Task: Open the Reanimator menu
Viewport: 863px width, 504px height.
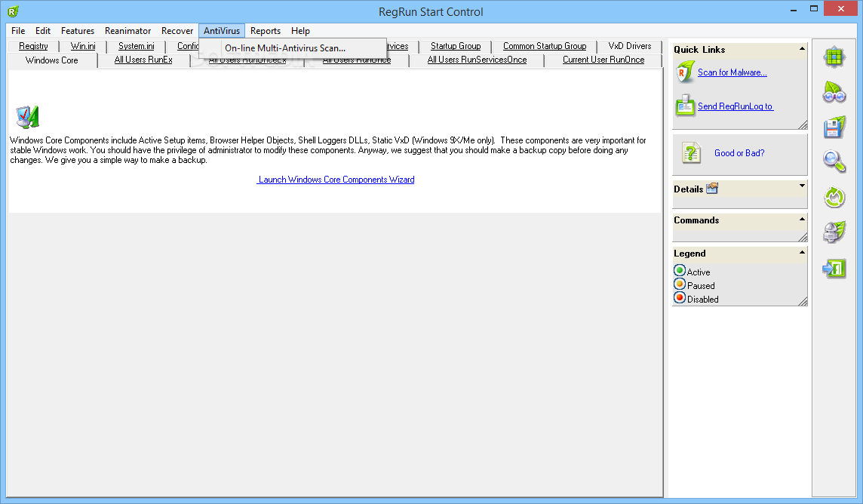Action: pos(127,31)
